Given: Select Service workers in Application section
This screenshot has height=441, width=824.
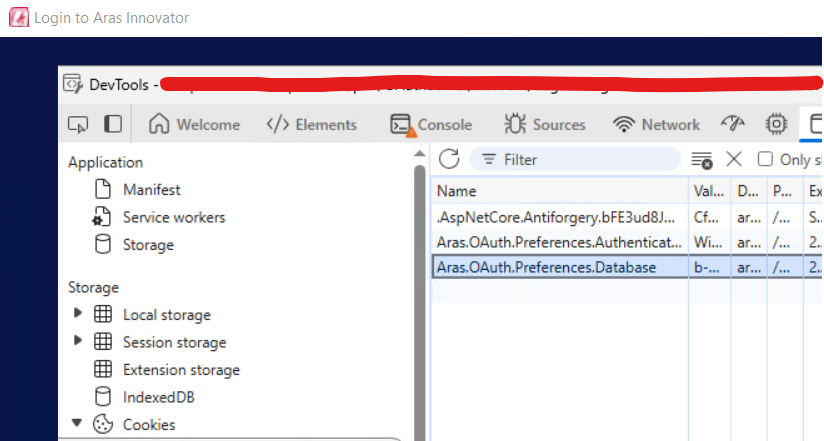Looking at the screenshot, I should pos(173,217).
